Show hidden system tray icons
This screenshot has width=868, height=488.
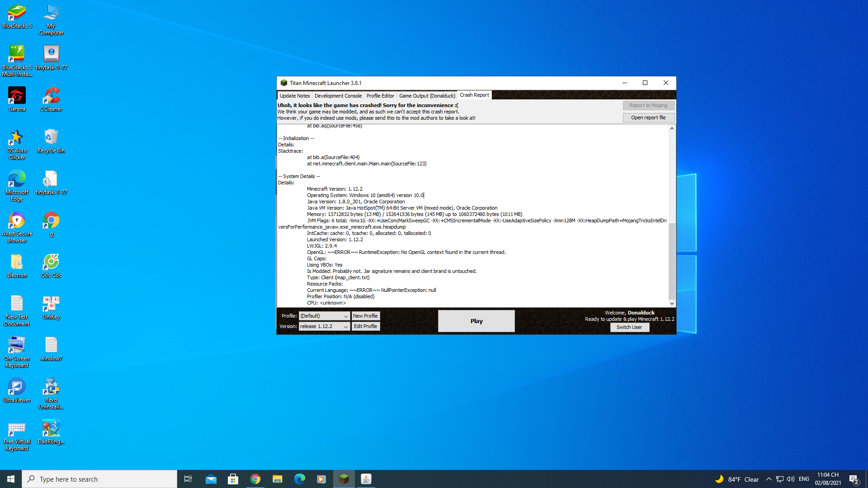point(769,479)
